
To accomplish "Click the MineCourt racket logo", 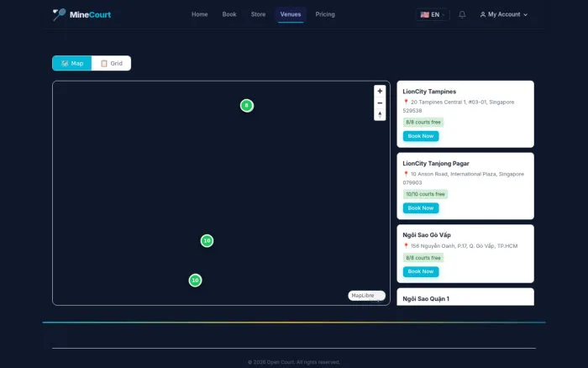I will 59,14.
